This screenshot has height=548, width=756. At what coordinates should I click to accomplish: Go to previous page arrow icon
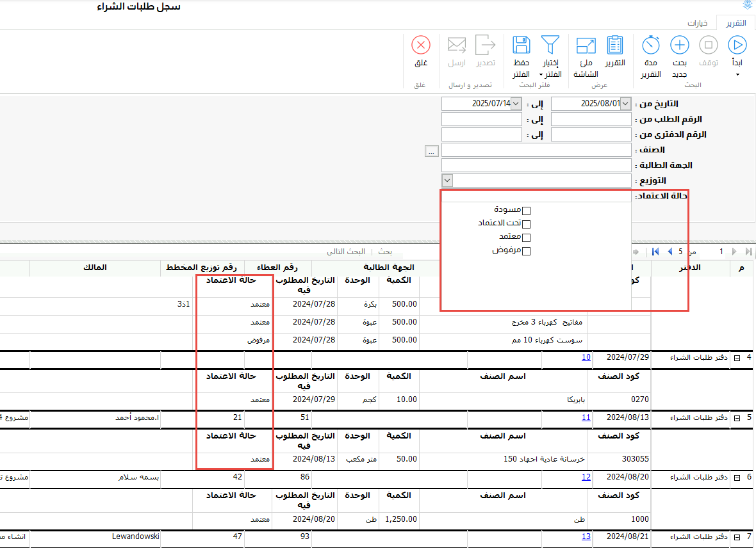pyautogui.click(x=670, y=252)
